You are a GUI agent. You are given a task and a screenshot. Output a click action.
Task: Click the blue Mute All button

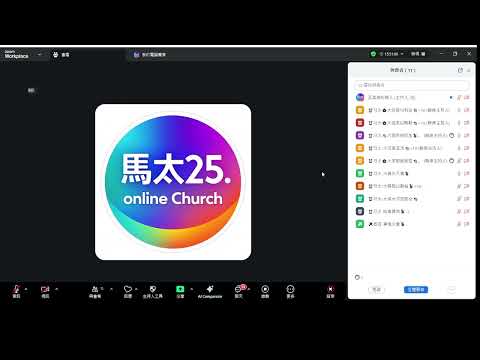(416, 290)
